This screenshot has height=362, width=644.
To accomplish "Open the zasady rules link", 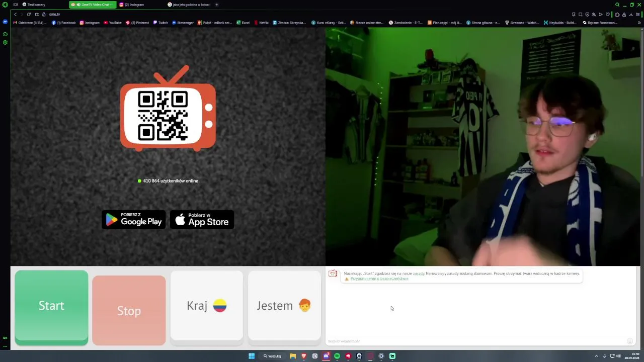I will 419,274.
